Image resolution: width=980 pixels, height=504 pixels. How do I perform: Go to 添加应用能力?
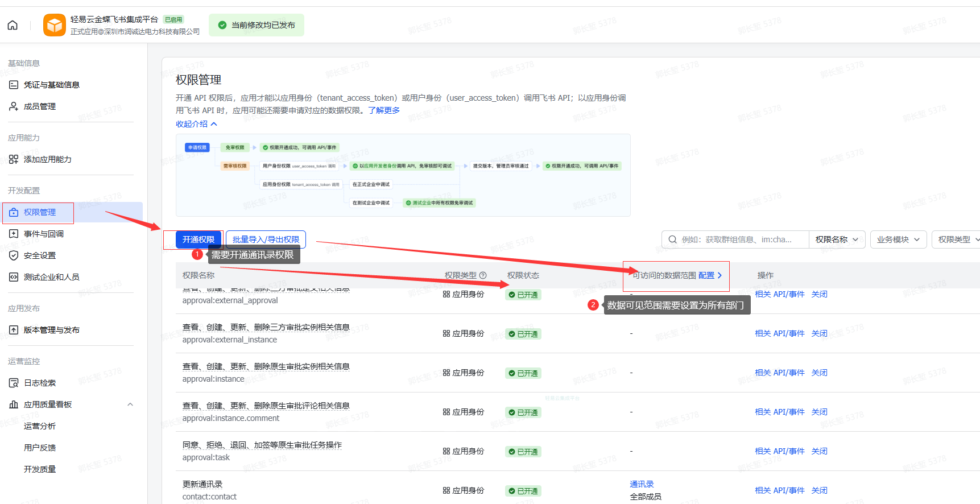tap(48, 159)
